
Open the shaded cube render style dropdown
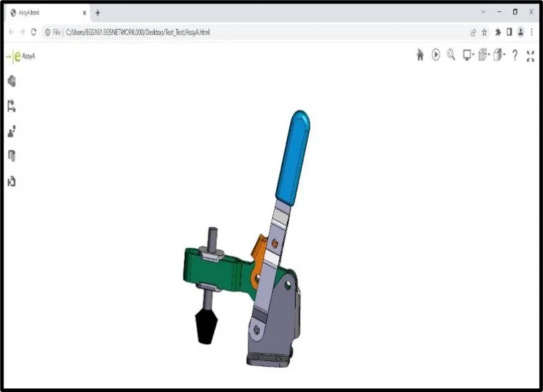pyautogui.click(x=499, y=55)
